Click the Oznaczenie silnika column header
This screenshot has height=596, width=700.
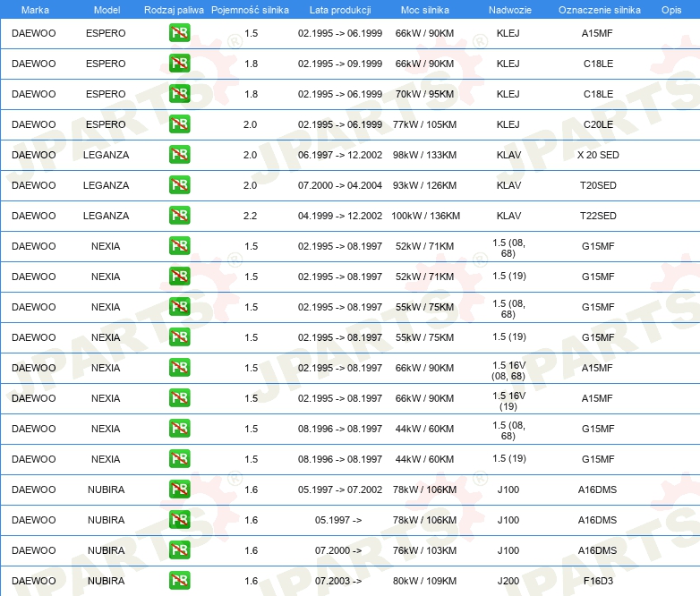point(600,10)
